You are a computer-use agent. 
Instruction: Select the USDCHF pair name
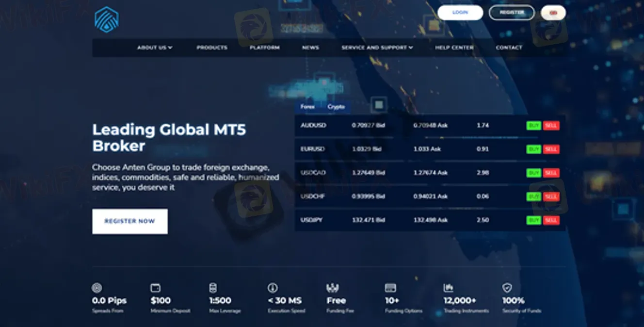tap(313, 196)
